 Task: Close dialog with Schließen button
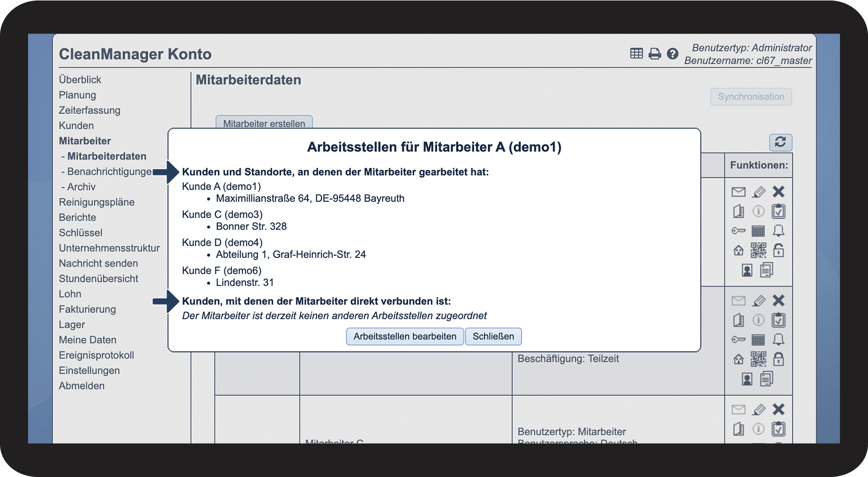(x=493, y=337)
